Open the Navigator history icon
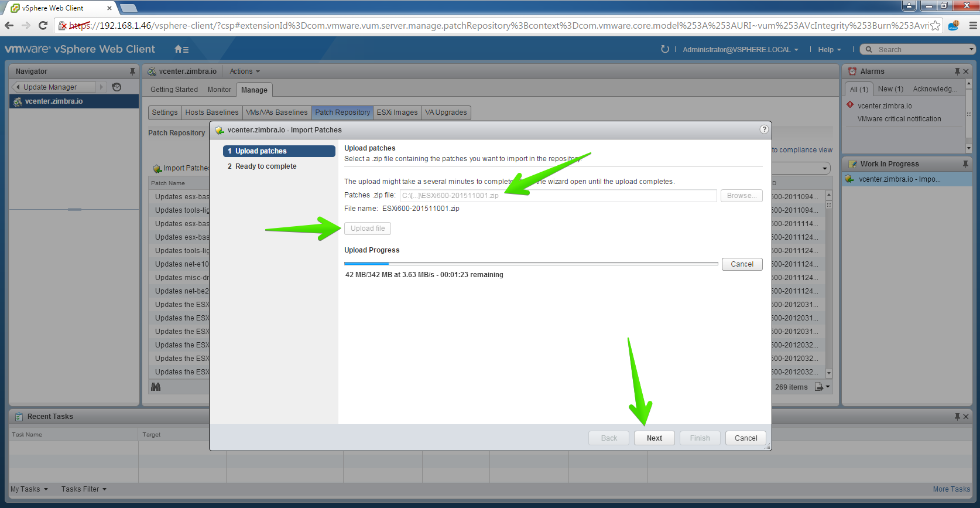 (116, 87)
